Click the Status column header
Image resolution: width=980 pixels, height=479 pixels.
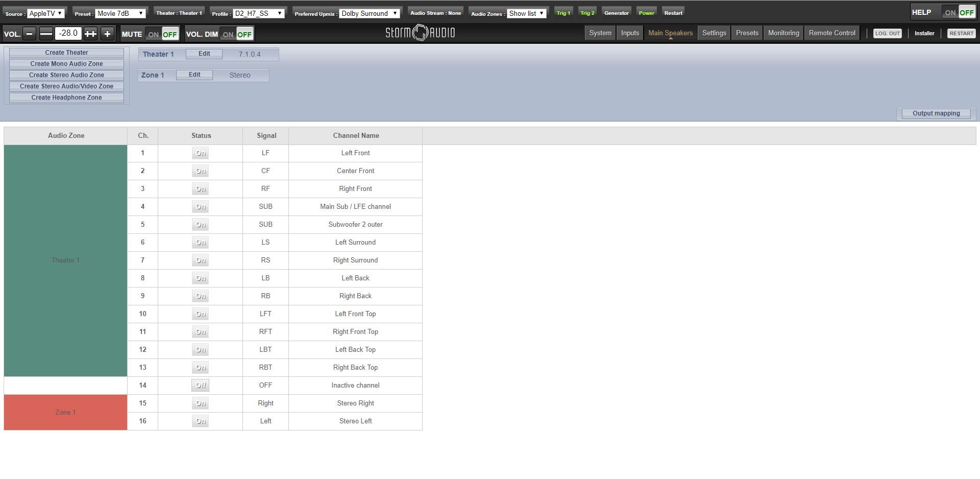201,136
